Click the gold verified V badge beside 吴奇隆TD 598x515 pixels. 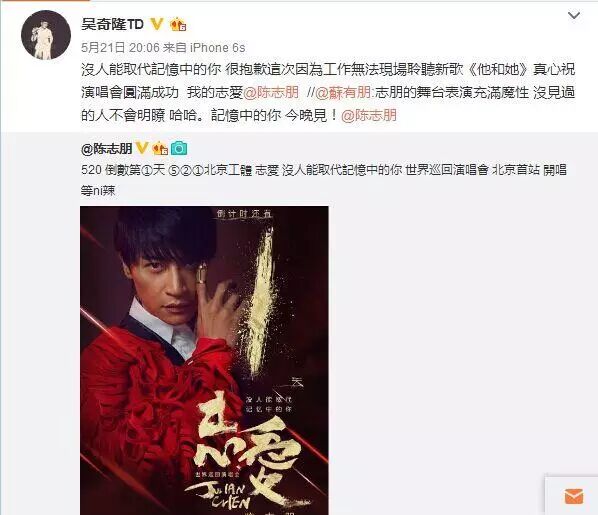[x=157, y=24]
